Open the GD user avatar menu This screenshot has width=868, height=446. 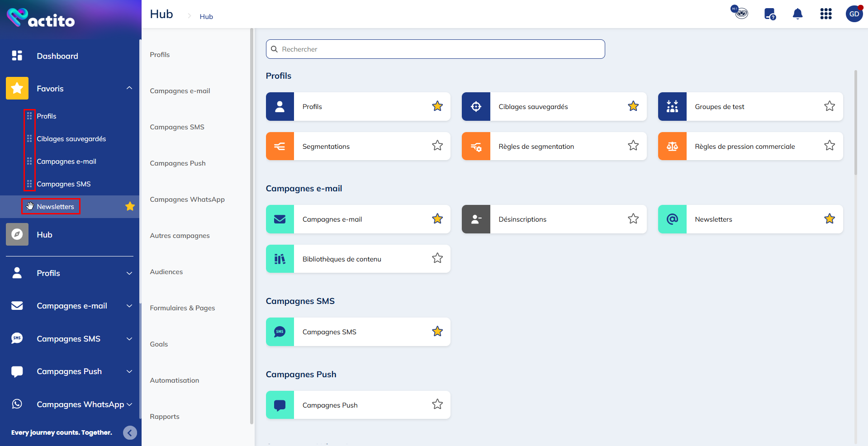pyautogui.click(x=854, y=14)
